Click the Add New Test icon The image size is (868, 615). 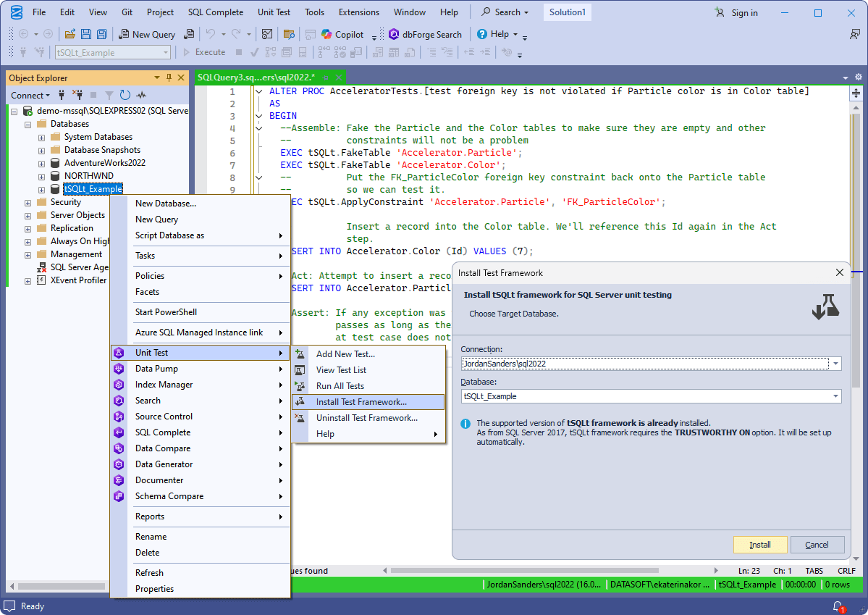(x=300, y=354)
